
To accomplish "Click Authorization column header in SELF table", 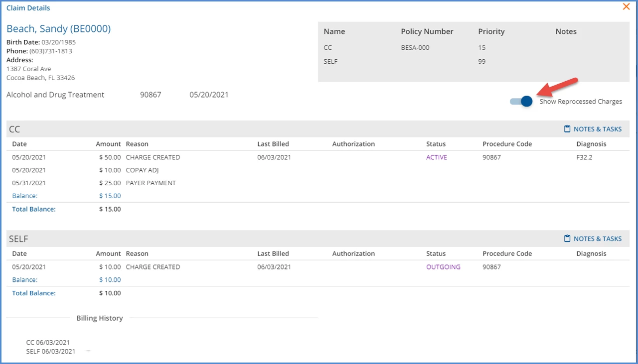I will tap(353, 253).
